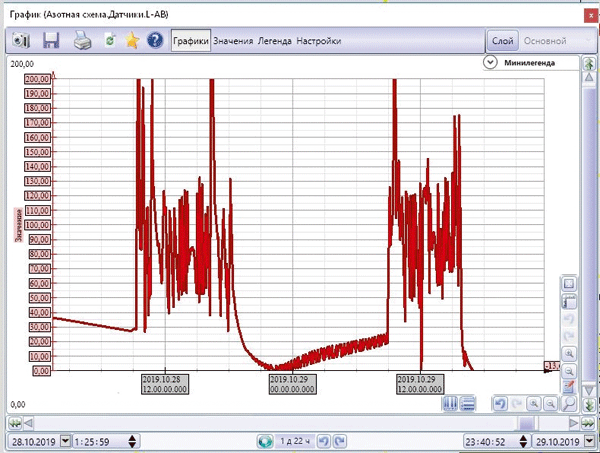Click horizontal zoom in magnifier below chart

click(534, 404)
